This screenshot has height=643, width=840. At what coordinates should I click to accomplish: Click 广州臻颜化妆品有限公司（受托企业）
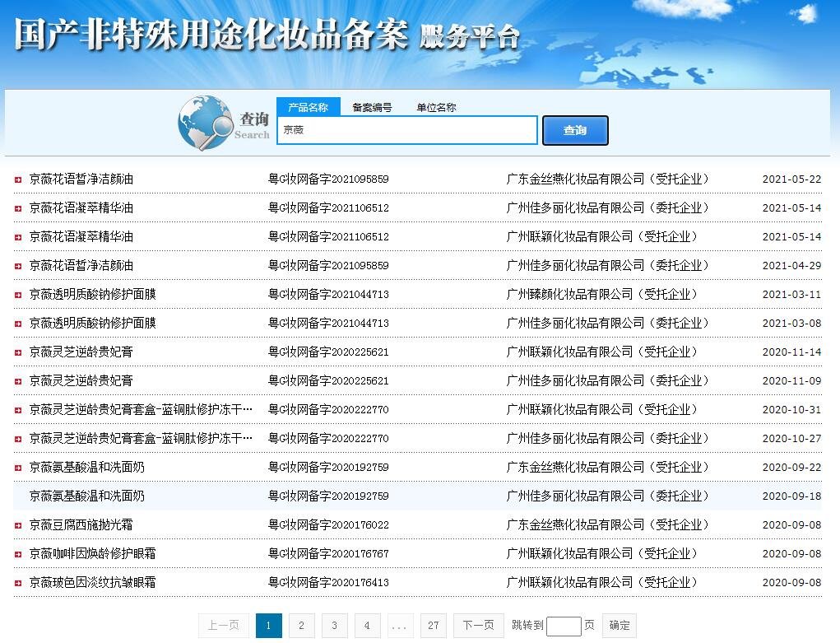point(601,295)
